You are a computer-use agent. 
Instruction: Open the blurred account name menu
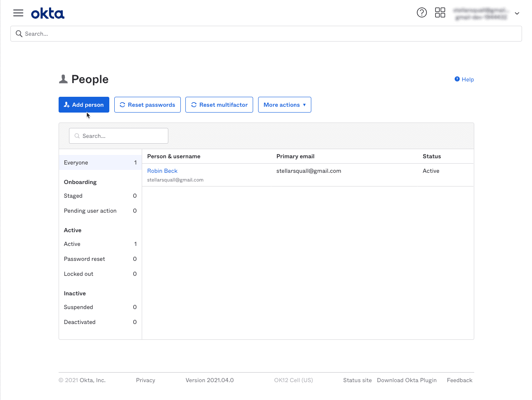[x=480, y=13]
